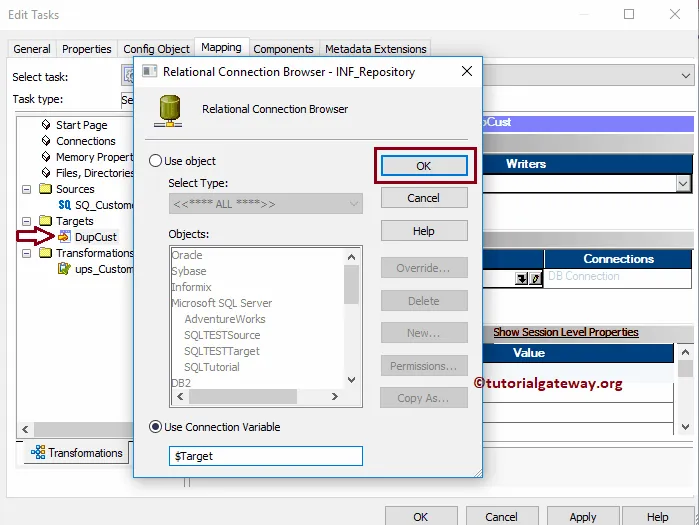The image size is (699, 525).
Task: Click the Start Page diamond icon
Action: pos(46,124)
